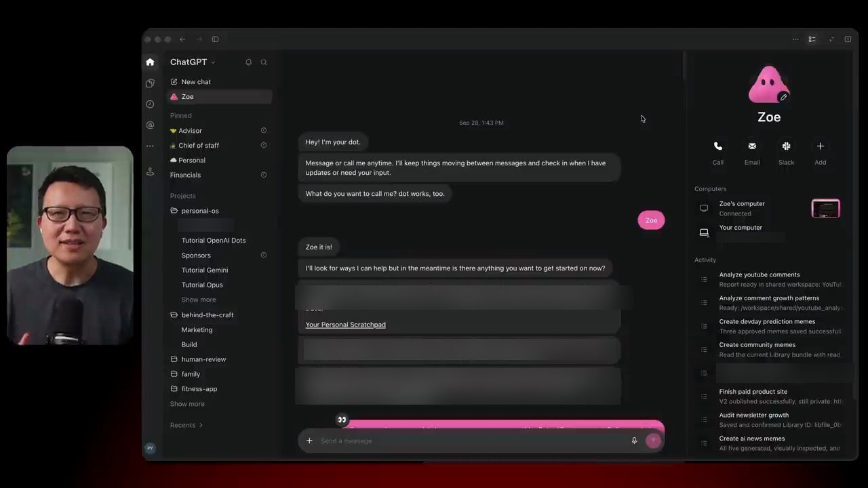Open the three-dots menu in title bar
Viewport: 868px width, 488px height.
click(x=795, y=39)
